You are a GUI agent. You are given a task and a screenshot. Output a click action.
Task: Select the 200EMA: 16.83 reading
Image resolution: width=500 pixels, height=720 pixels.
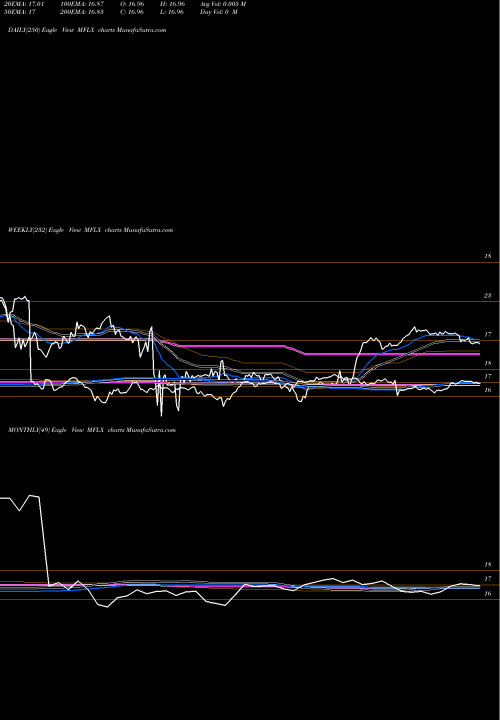(83, 12)
